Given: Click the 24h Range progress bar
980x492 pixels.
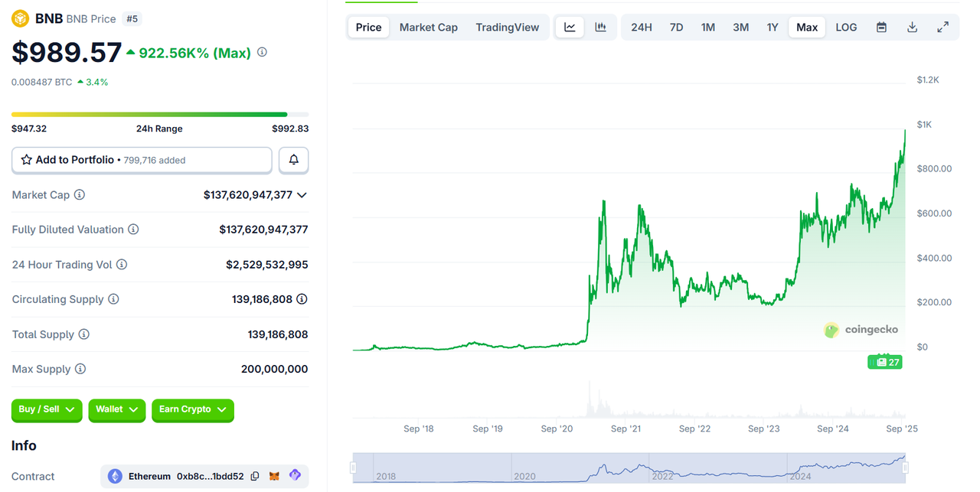Looking at the screenshot, I should coord(160,115).
